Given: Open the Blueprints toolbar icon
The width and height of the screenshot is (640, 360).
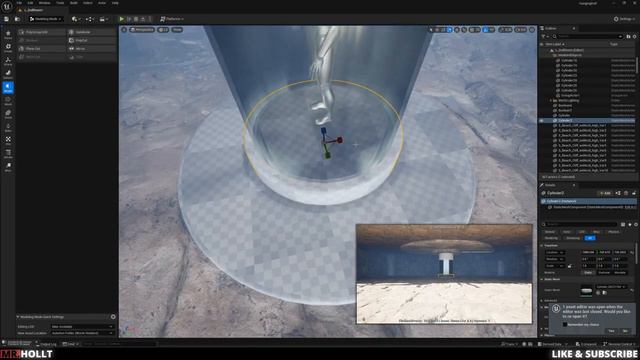Looking at the screenshot, I should pos(90,19).
